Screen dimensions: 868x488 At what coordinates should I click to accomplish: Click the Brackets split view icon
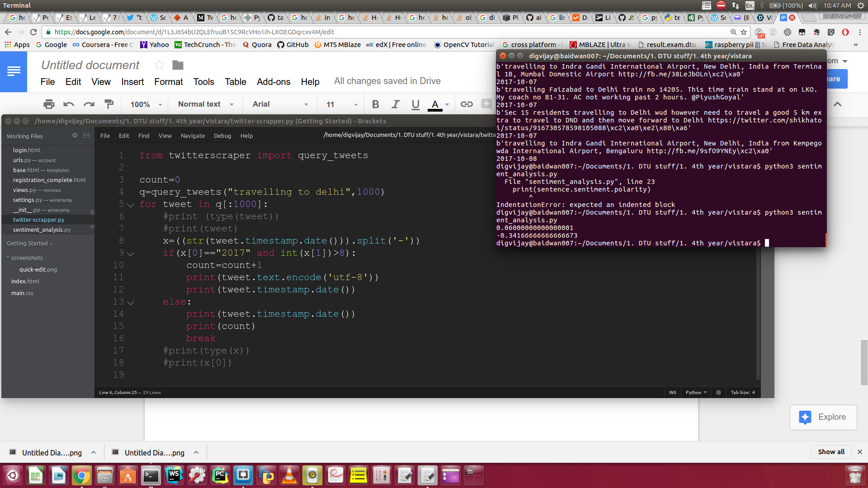[x=86, y=136]
